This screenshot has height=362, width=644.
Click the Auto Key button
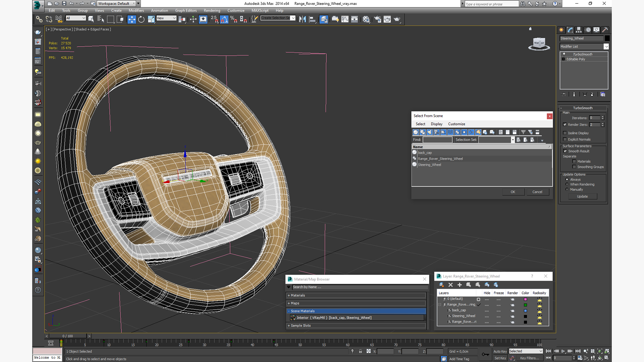point(500,352)
